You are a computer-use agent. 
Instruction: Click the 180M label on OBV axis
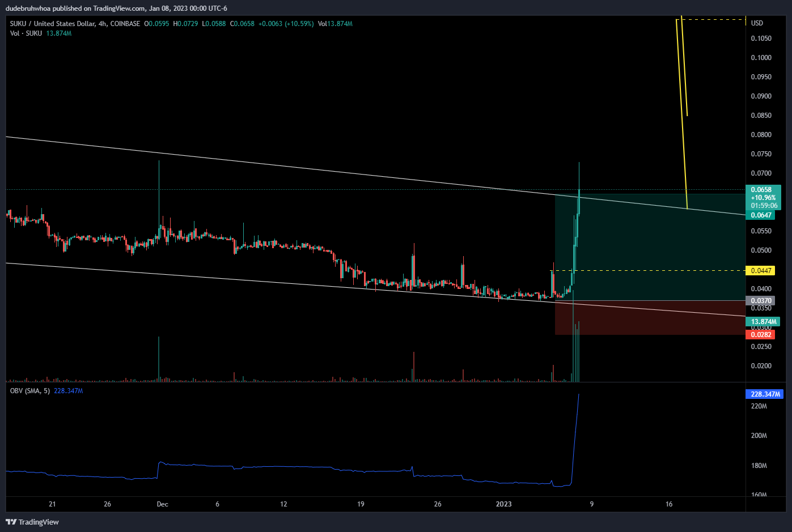pyautogui.click(x=759, y=466)
